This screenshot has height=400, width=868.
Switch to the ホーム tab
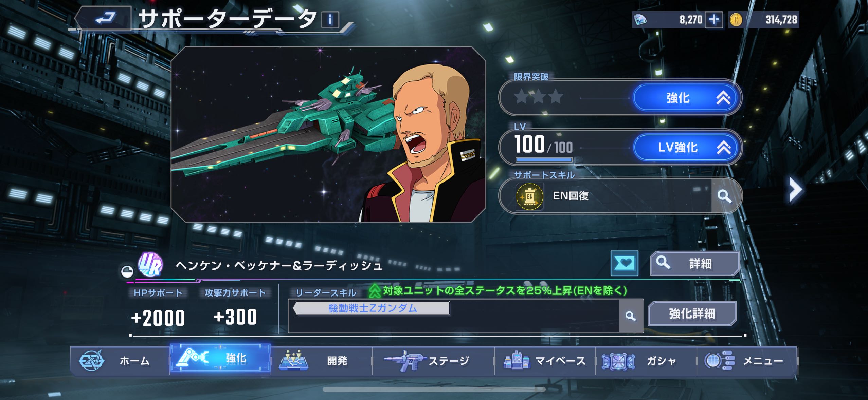[120, 360]
